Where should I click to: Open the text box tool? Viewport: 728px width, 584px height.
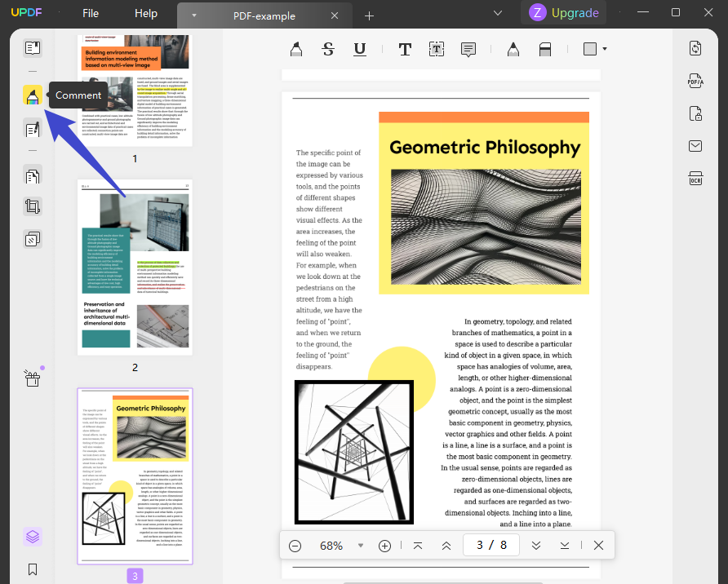tap(436, 49)
